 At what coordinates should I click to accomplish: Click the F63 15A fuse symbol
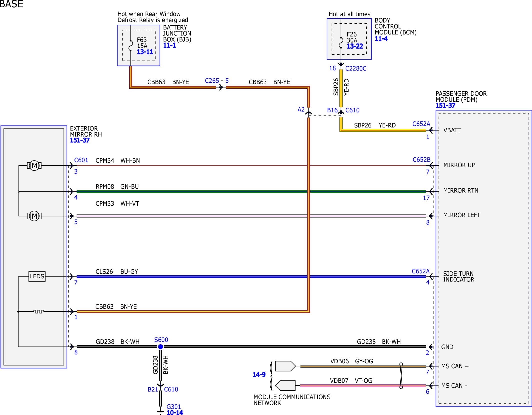point(131,46)
